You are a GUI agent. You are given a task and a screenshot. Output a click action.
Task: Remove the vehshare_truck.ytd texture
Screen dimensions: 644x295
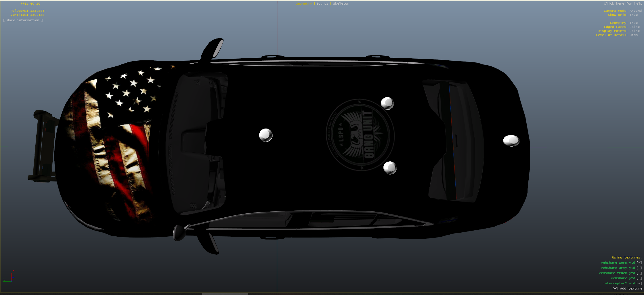pos(639,273)
